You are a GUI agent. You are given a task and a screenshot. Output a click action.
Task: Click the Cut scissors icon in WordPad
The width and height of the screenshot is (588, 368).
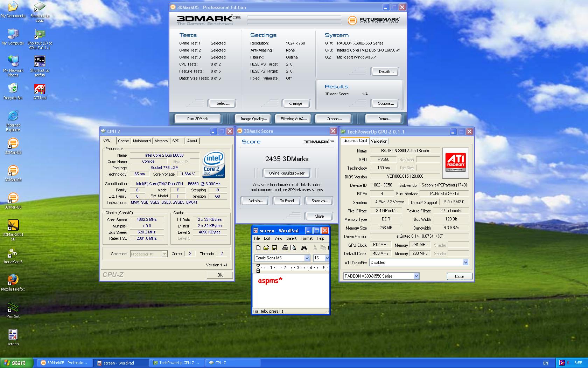[x=315, y=248]
